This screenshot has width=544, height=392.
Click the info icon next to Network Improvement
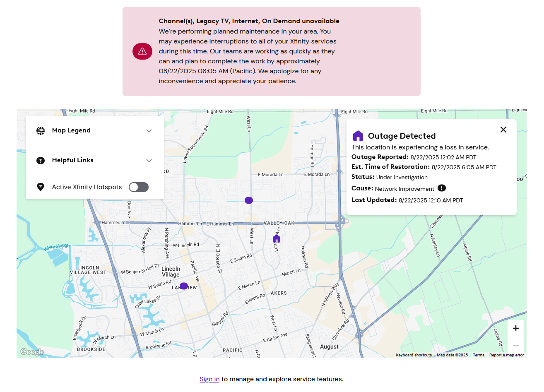click(x=442, y=188)
